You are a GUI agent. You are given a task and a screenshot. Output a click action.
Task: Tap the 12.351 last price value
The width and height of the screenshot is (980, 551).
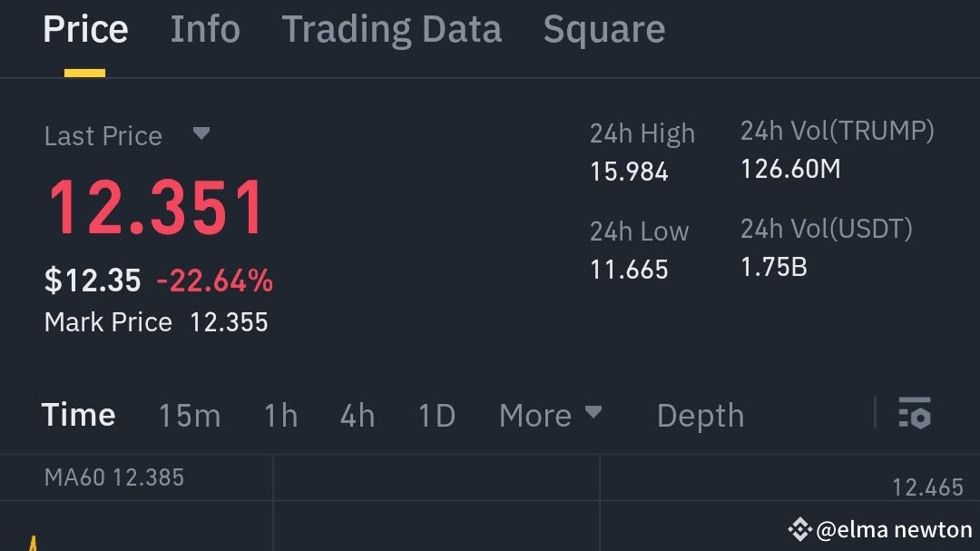click(155, 209)
